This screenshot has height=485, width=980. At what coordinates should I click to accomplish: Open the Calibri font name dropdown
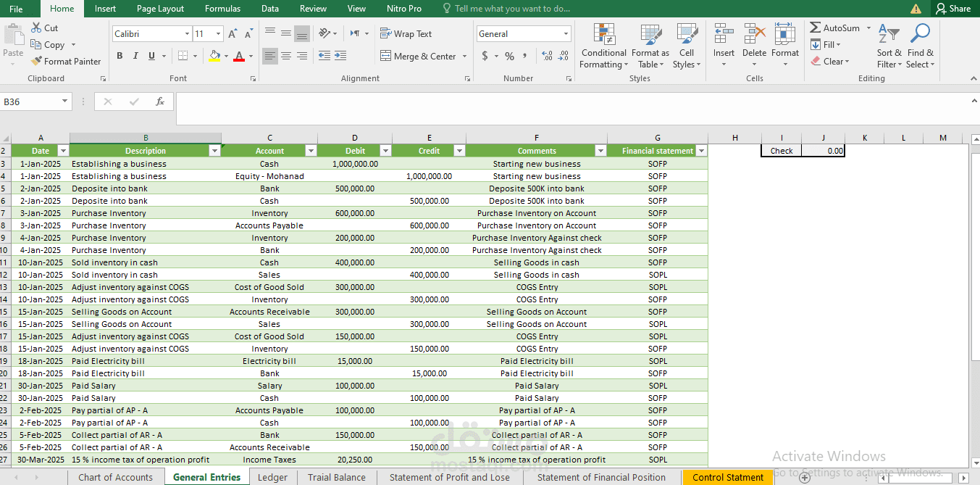pyautogui.click(x=187, y=34)
